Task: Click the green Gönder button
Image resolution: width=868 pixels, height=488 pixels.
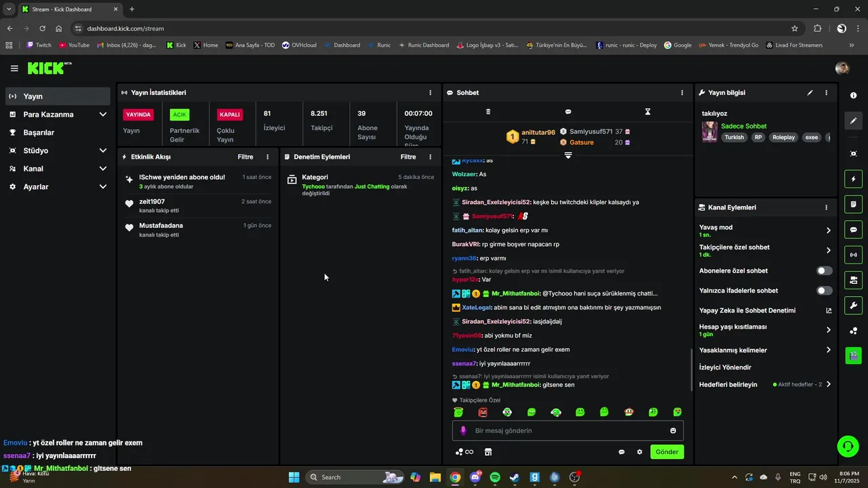Action: tap(667, 452)
